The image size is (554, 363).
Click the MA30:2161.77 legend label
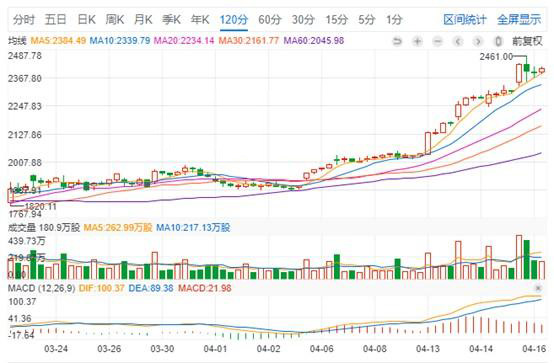249,41
